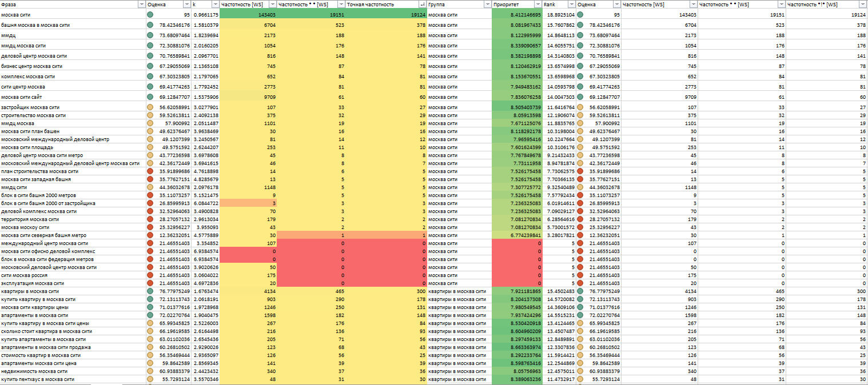
Task: Click red circle beside план строительства москва сити phrase
Action: 150,171
